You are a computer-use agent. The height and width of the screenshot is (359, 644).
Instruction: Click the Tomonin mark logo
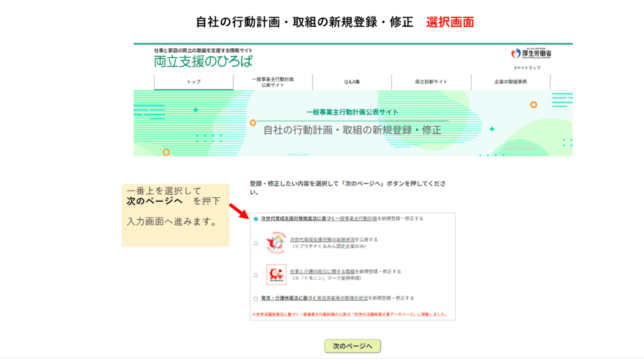coord(275,275)
